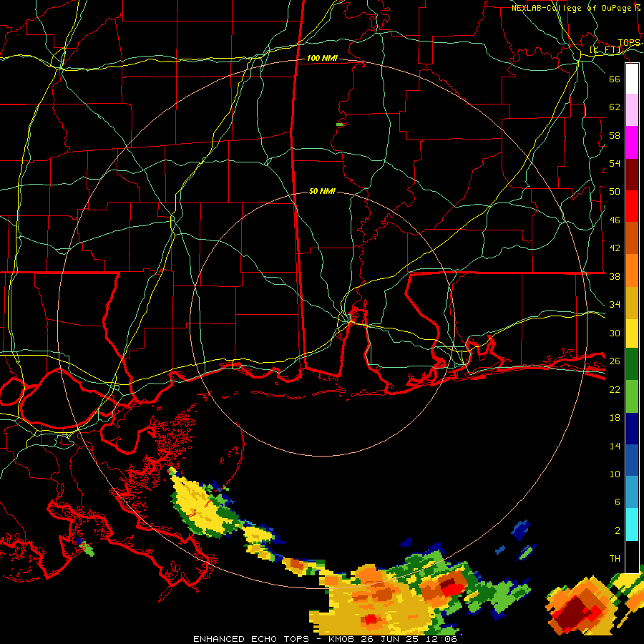Click the TH threshold label in legend
This screenshot has width=644, height=644.
tap(615, 558)
